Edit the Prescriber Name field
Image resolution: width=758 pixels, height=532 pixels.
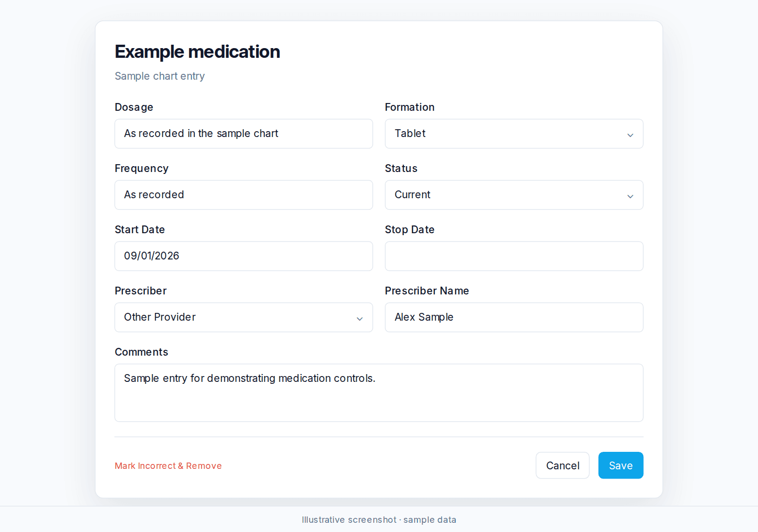514,317
